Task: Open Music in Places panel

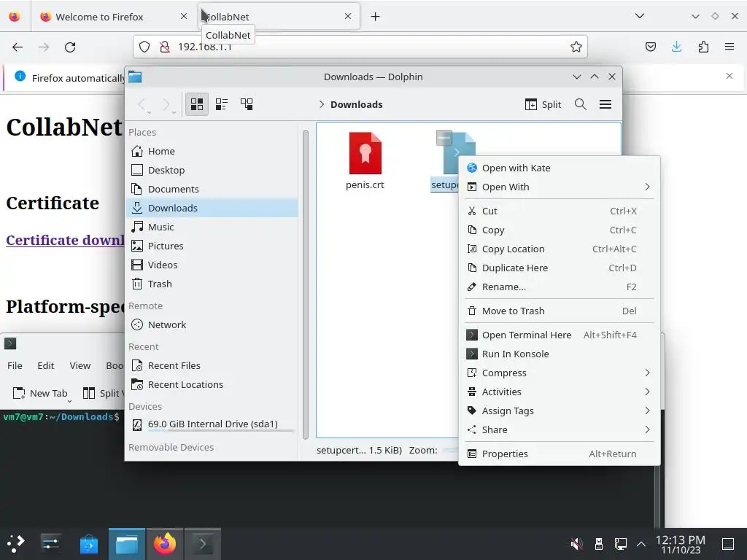Action: 212,227
